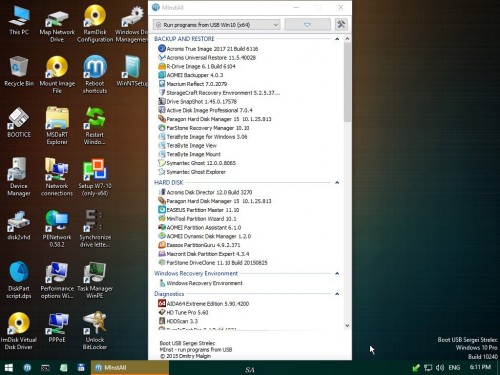Click the scrollbar down arrow in MInstAll
500x375 pixels.
[347, 326]
